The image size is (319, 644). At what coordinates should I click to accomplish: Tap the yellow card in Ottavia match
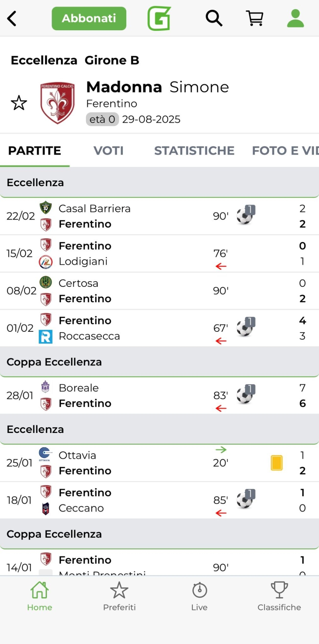277,463
